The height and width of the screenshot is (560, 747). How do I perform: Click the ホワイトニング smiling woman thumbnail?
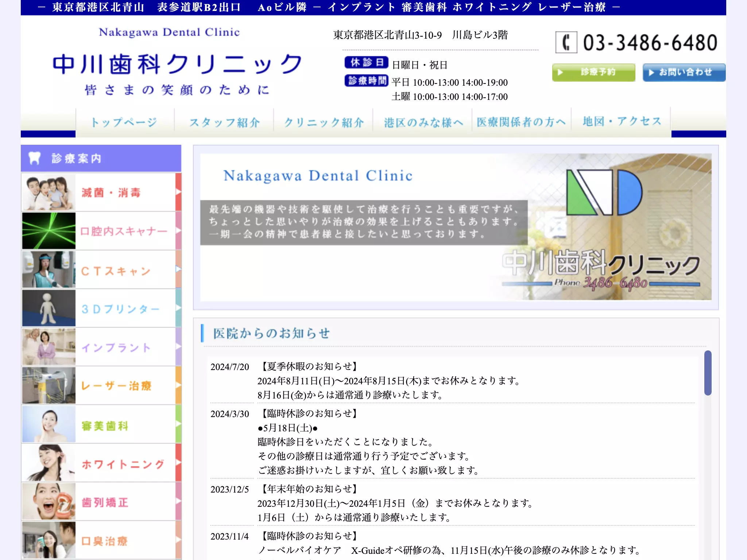[x=49, y=463]
